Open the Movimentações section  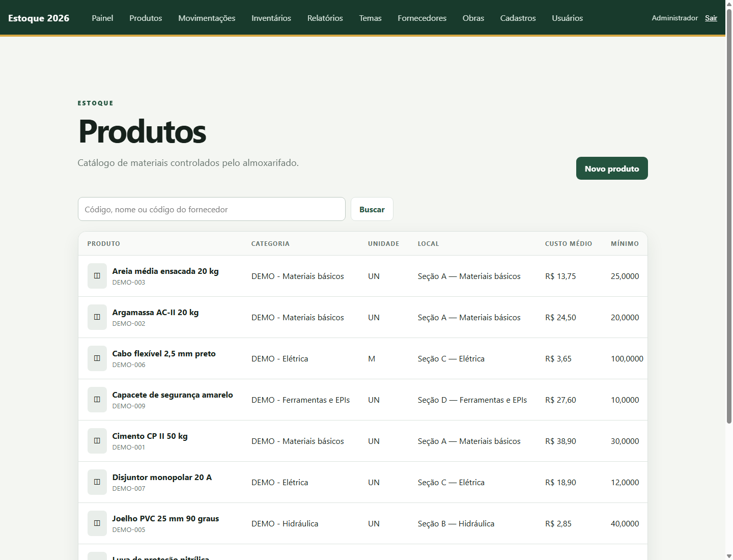pos(207,18)
